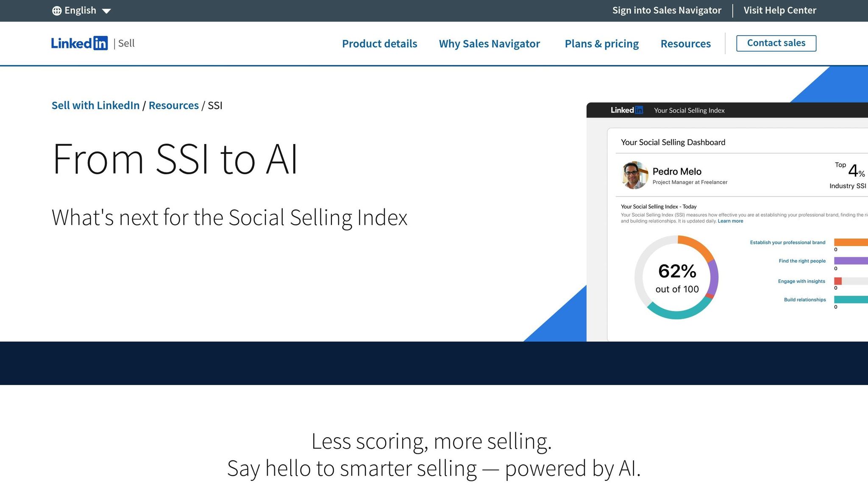The width and height of the screenshot is (868, 488).
Task: Open the Product details menu
Action: click(x=379, y=44)
